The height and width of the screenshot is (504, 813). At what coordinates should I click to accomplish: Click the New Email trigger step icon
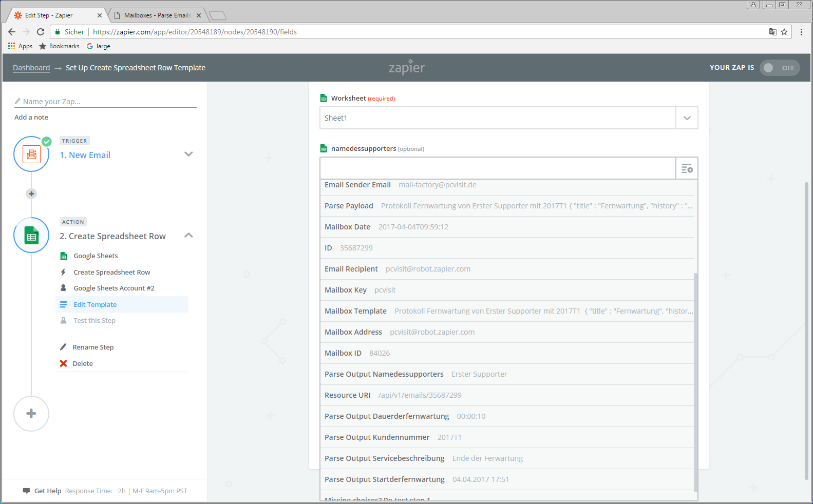(x=31, y=154)
